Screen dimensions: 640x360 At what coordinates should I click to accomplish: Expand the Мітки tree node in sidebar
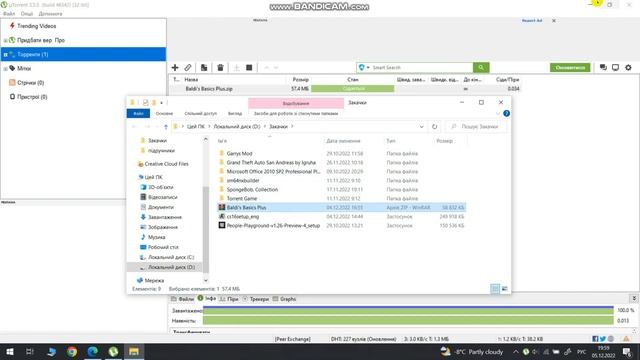(x=5, y=69)
